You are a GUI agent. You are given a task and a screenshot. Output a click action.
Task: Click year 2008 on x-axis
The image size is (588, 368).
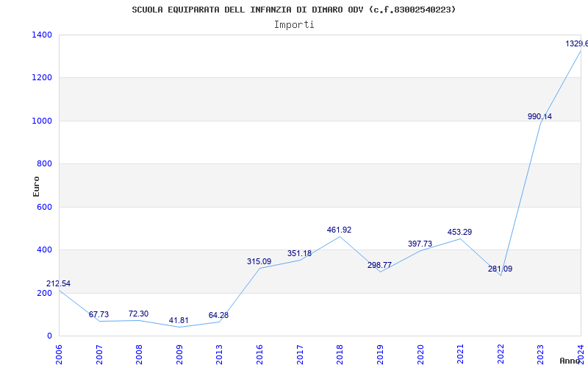coord(139,355)
